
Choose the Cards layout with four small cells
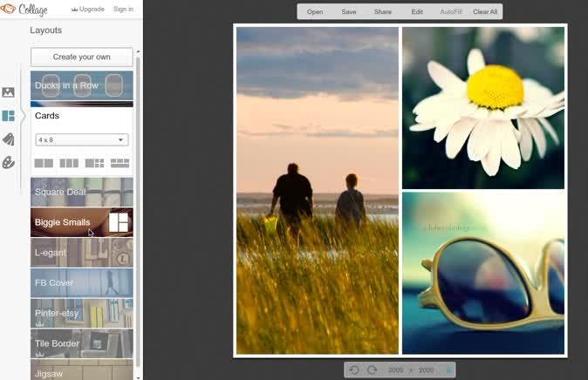click(94, 163)
